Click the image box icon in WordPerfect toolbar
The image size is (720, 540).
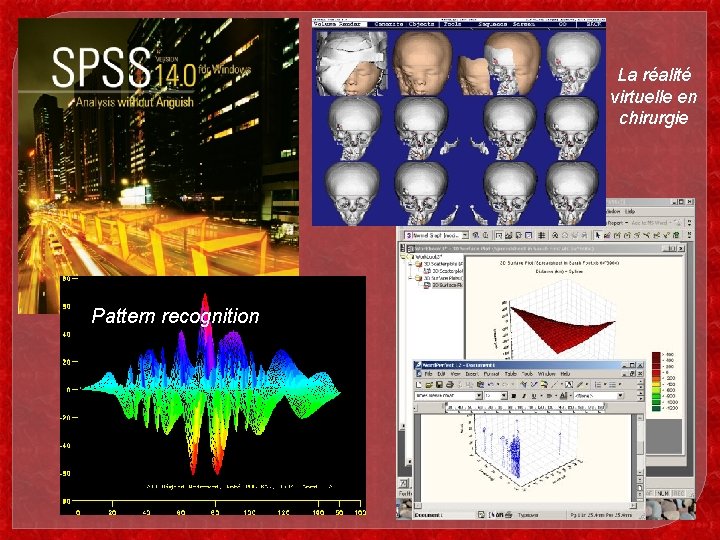(x=569, y=385)
